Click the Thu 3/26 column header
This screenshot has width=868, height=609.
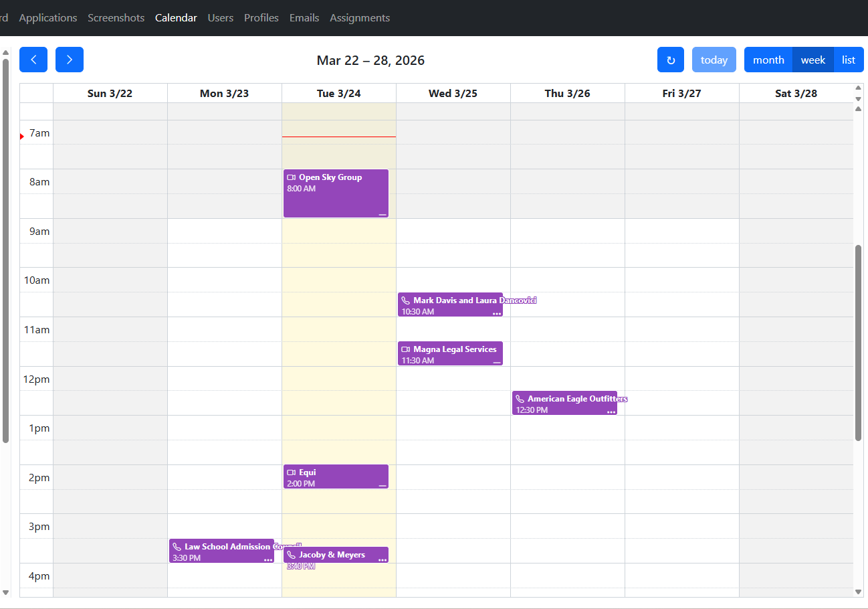pyautogui.click(x=567, y=93)
